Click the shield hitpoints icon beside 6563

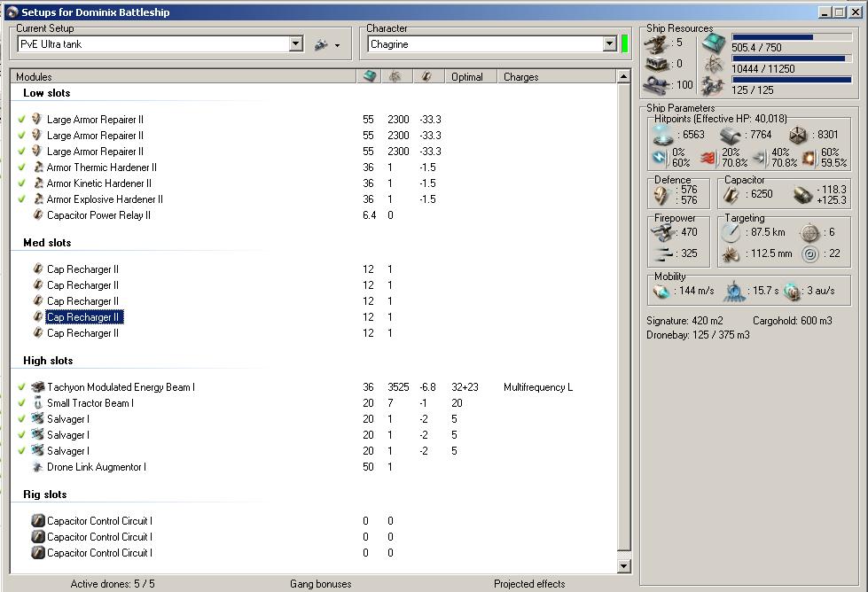coord(662,135)
